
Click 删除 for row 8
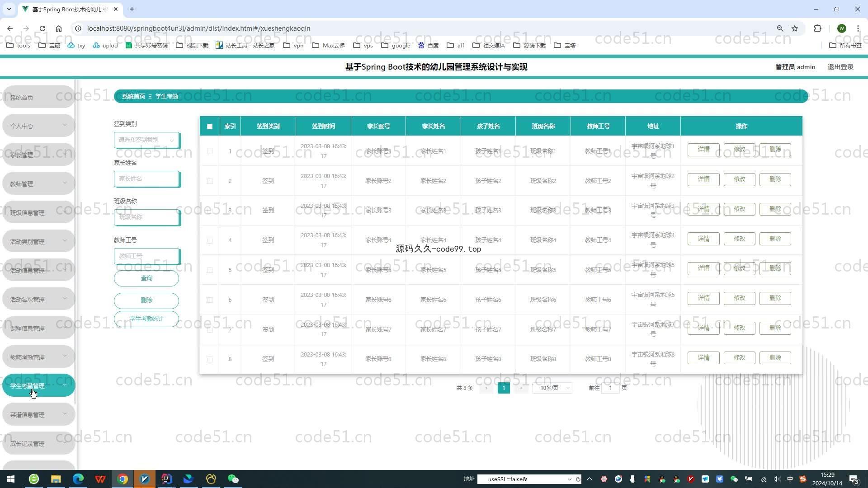[775, 358]
